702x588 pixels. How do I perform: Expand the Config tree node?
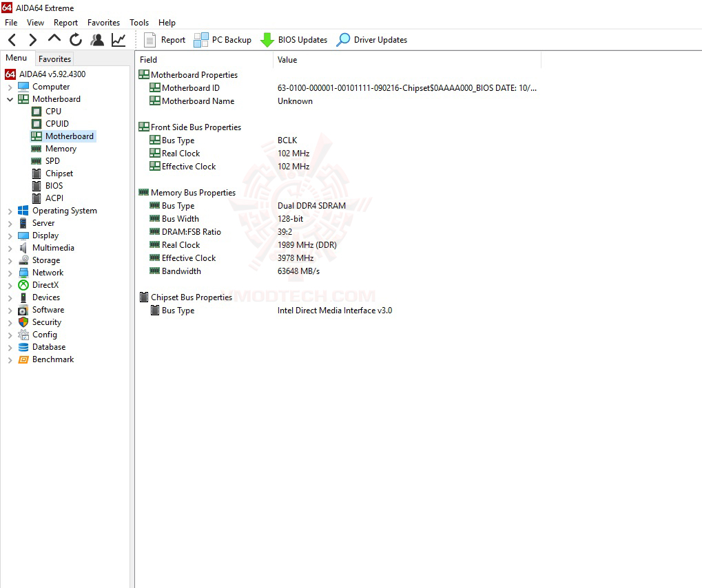click(x=10, y=335)
